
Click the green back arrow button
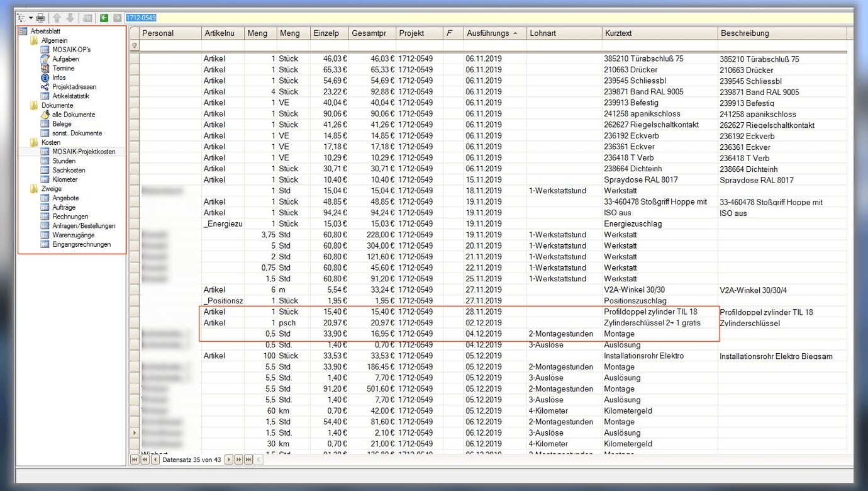pos(104,18)
